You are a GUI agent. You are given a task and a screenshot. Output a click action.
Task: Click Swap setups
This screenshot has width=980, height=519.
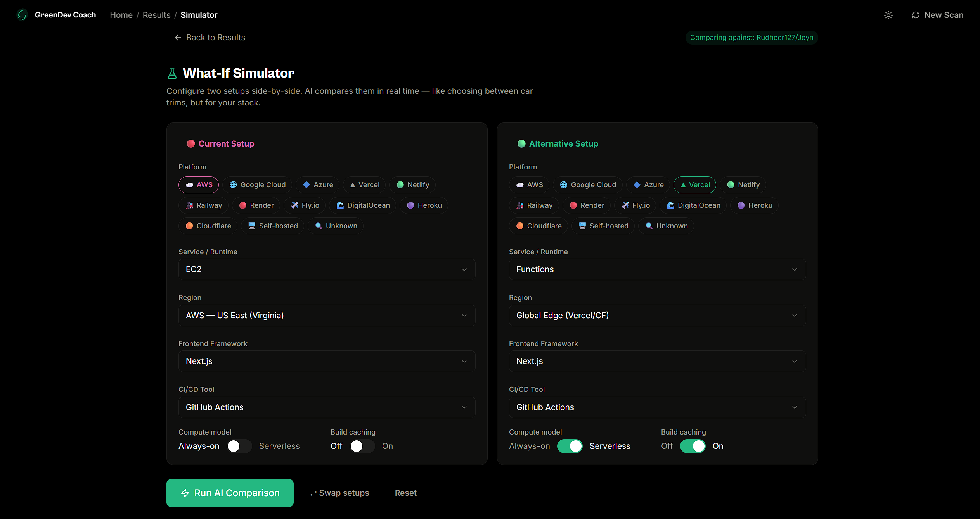pyautogui.click(x=339, y=493)
